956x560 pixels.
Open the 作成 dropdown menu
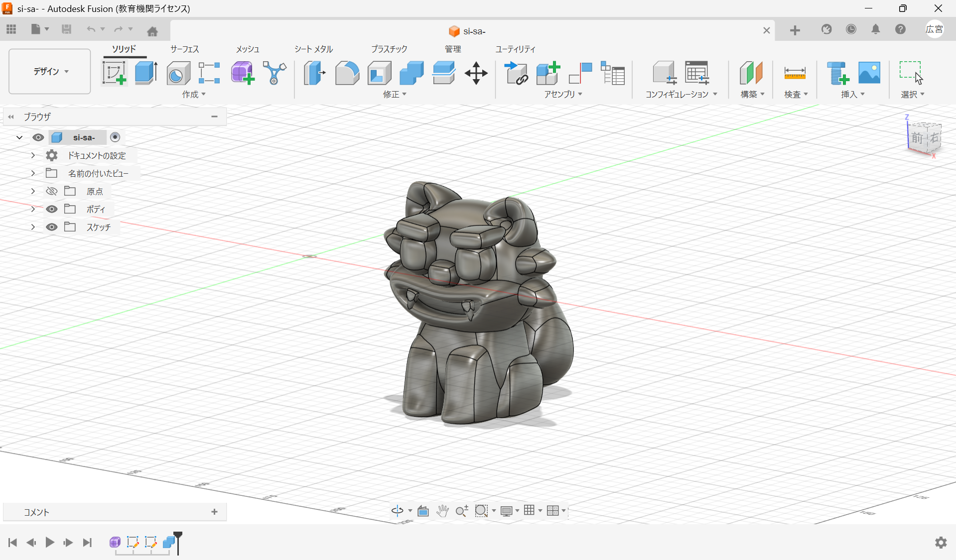194,94
